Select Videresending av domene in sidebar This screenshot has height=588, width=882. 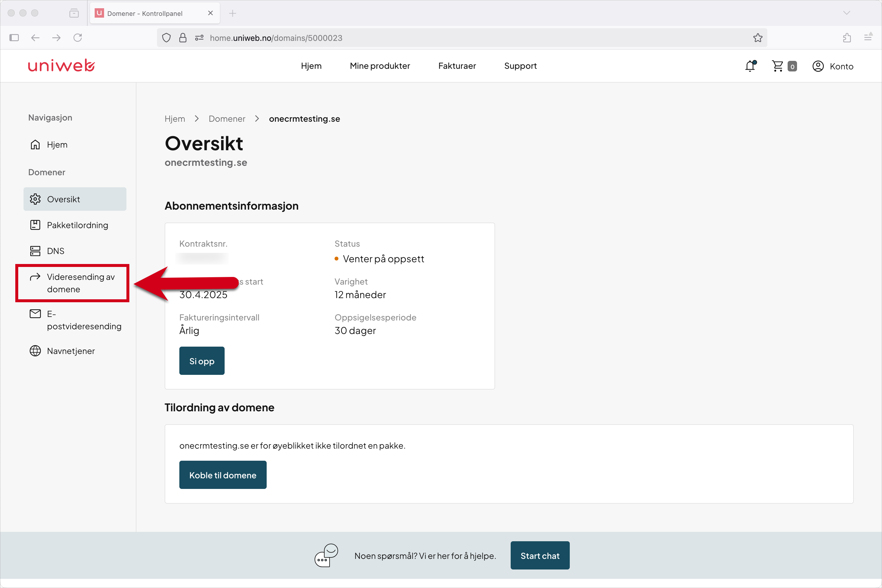[x=72, y=283]
